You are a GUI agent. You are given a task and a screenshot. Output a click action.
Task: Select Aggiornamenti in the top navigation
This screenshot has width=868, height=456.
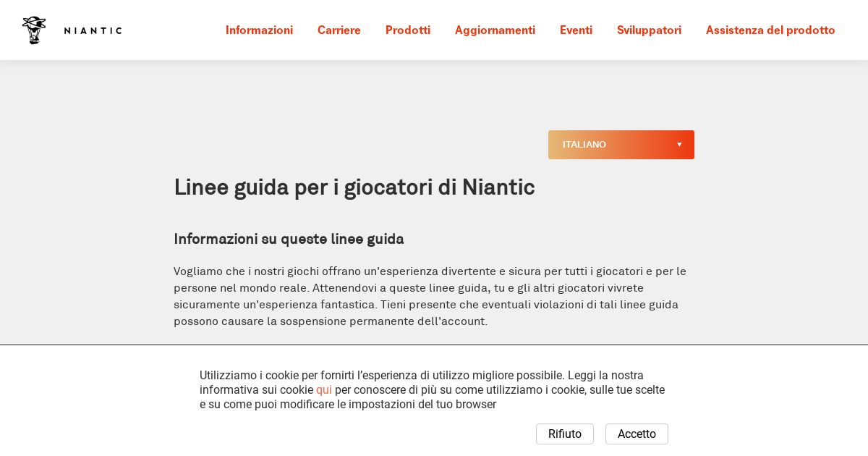[x=495, y=30]
